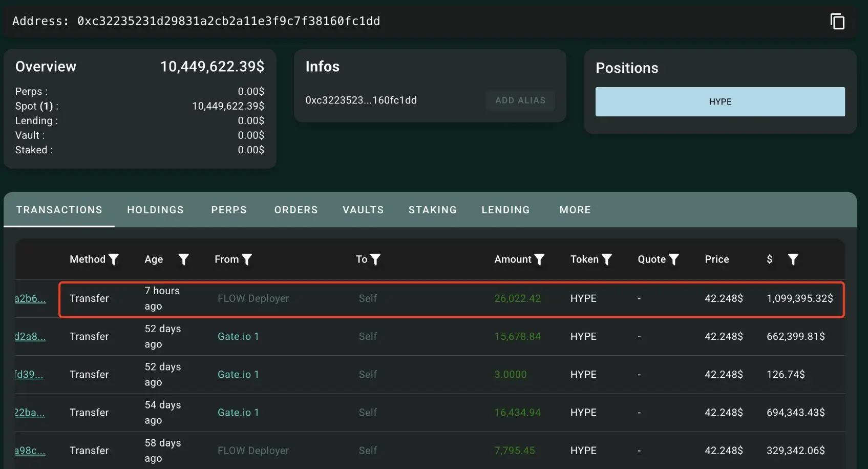The width and height of the screenshot is (868, 469).
Task: Open the $ value column filter
Action: click(x=793, y=259)
